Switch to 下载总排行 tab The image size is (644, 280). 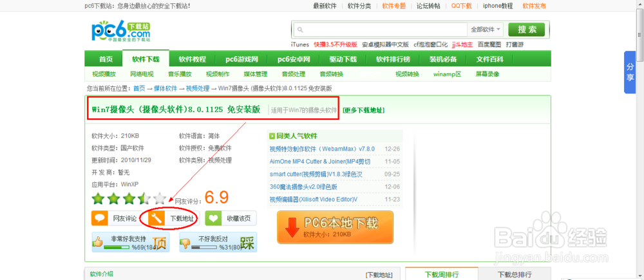click(x=514, y=274)
